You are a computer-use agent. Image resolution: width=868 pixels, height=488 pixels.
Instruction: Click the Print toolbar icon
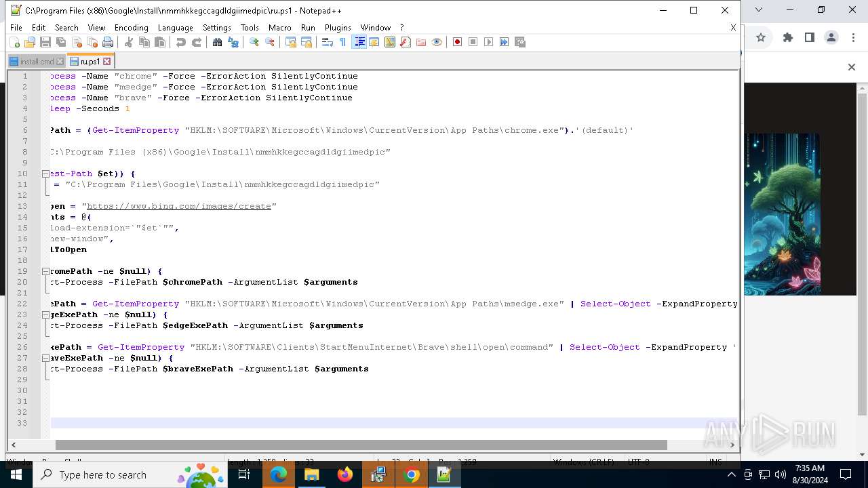coord(108,42)
